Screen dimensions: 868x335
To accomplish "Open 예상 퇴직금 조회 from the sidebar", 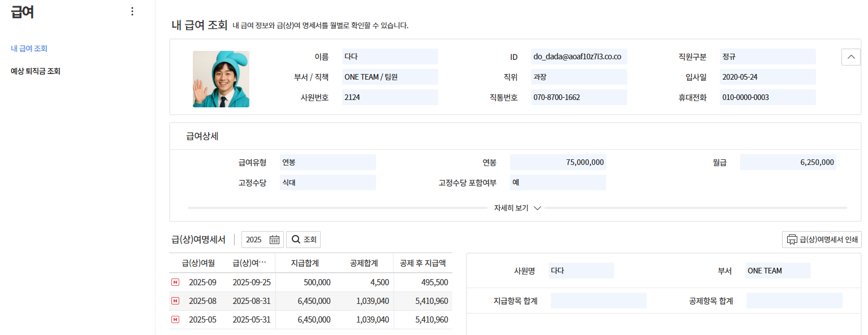I will (36, 71).
